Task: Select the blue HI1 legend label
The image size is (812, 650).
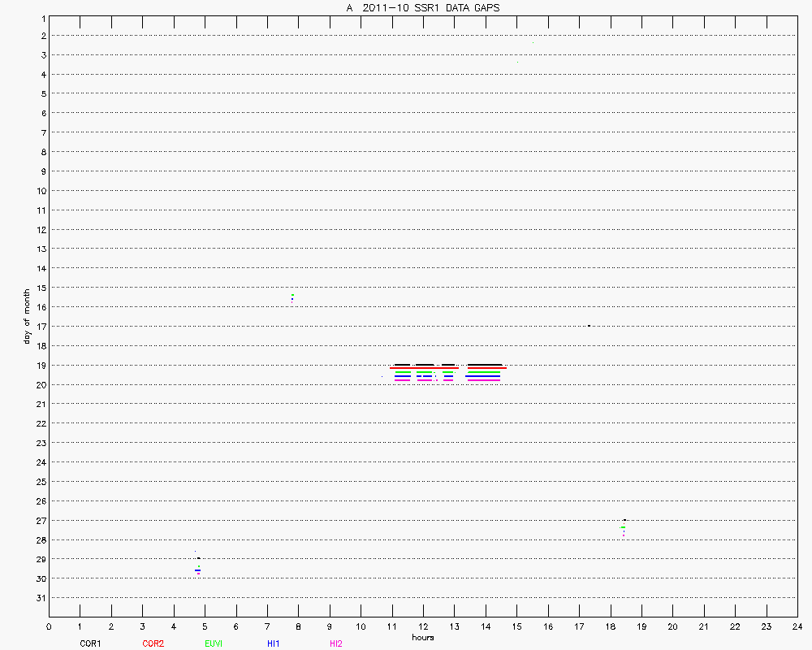Action: 274,643
